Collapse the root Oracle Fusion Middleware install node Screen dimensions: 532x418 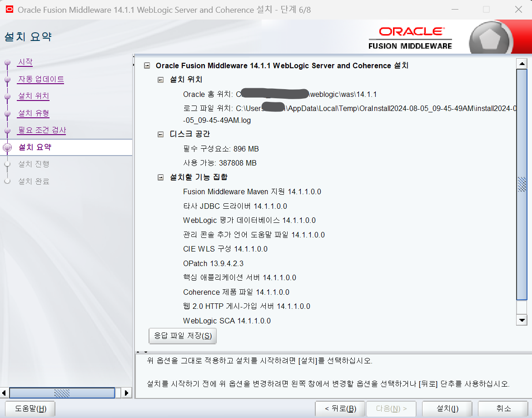(147, 65)
